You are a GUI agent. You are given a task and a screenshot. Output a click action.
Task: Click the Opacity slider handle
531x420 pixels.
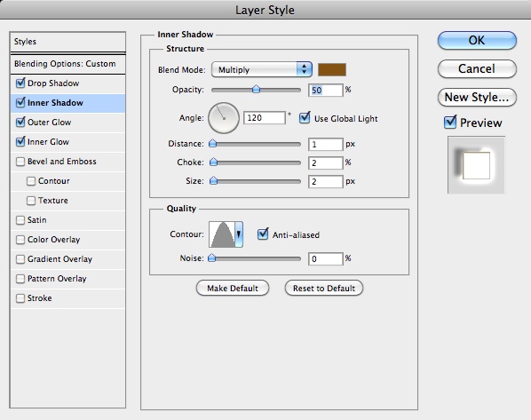coord(257,90)
